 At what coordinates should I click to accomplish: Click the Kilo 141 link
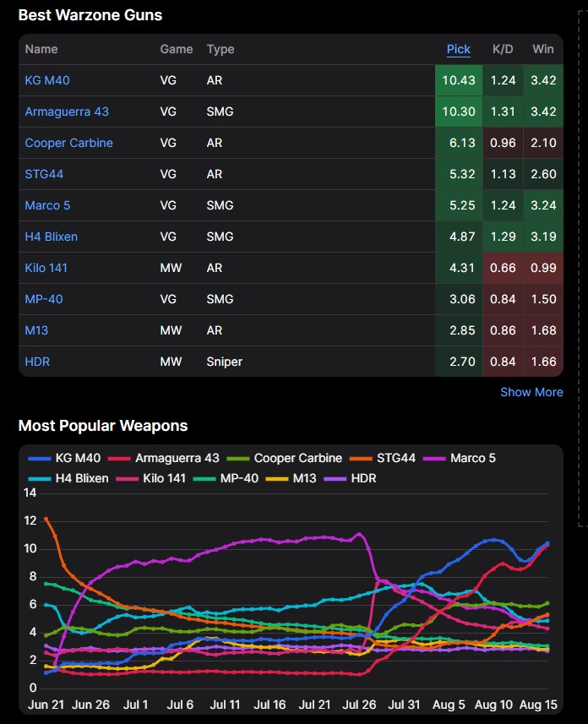coord(46,268)
